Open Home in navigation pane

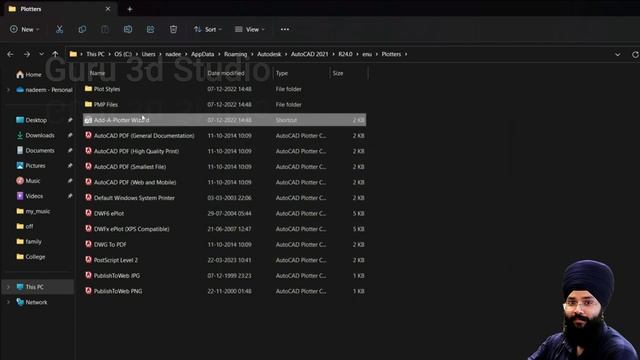coord(29,74)
